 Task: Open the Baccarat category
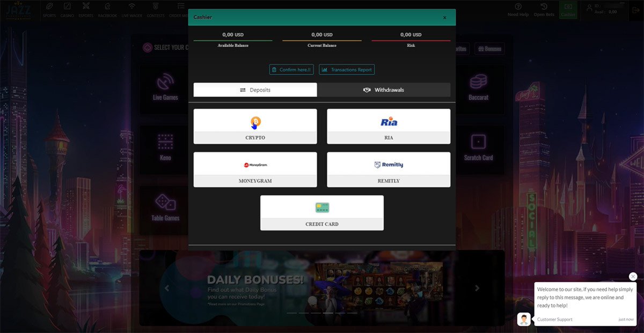click(478, 90)
